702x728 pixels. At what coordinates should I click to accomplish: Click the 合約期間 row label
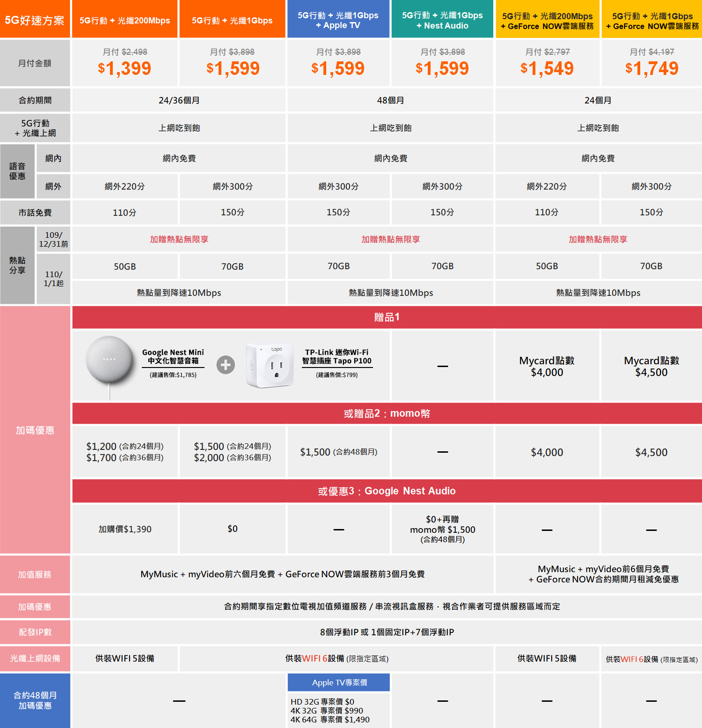point(35,100)
